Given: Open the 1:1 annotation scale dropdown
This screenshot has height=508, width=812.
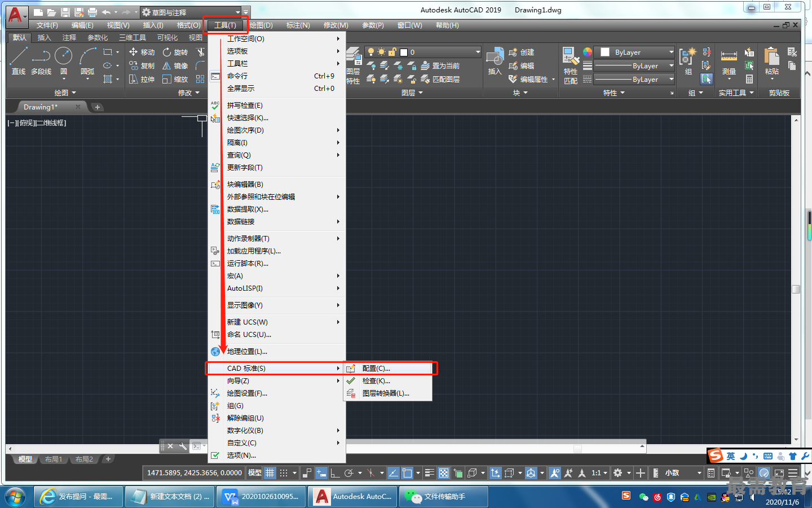Looking at the screenshot, I should click(599, 473).
